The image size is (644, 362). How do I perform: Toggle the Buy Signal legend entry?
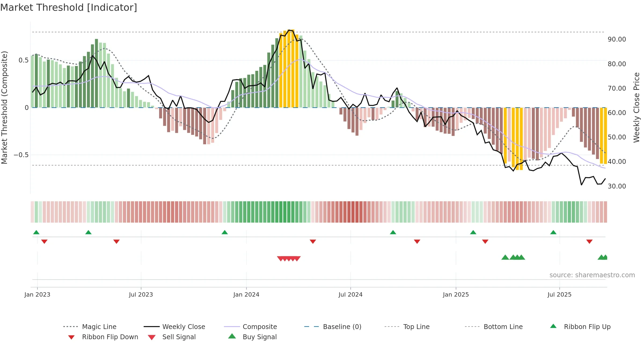tap(252, 337)
